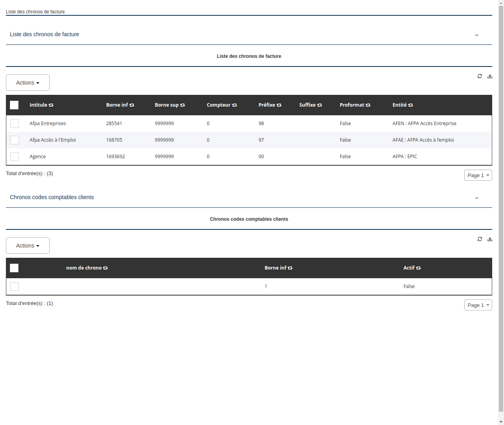Select the Afpa Entreprises row checkbox
Image resolution: width=504 pixels, height=425 pixels.
15,123
